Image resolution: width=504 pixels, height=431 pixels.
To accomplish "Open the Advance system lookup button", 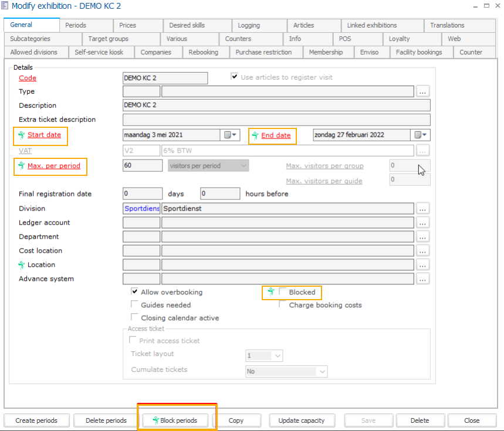I will (x=423, y=279).
